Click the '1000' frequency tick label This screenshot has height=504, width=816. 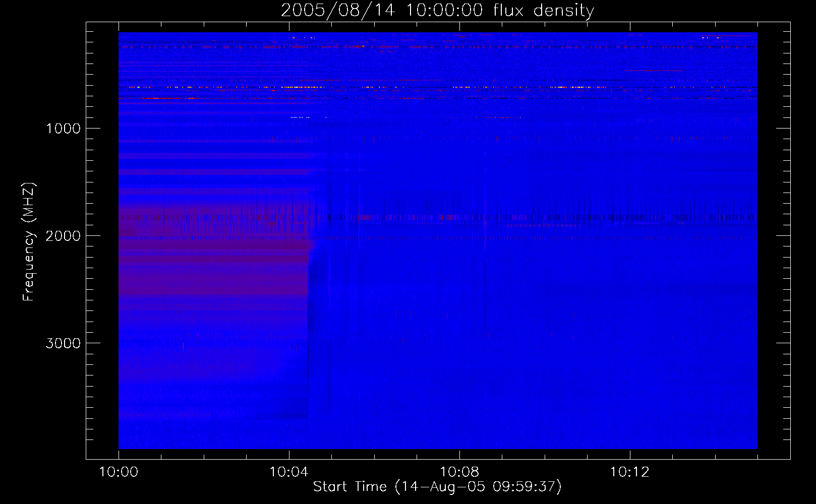63,129
